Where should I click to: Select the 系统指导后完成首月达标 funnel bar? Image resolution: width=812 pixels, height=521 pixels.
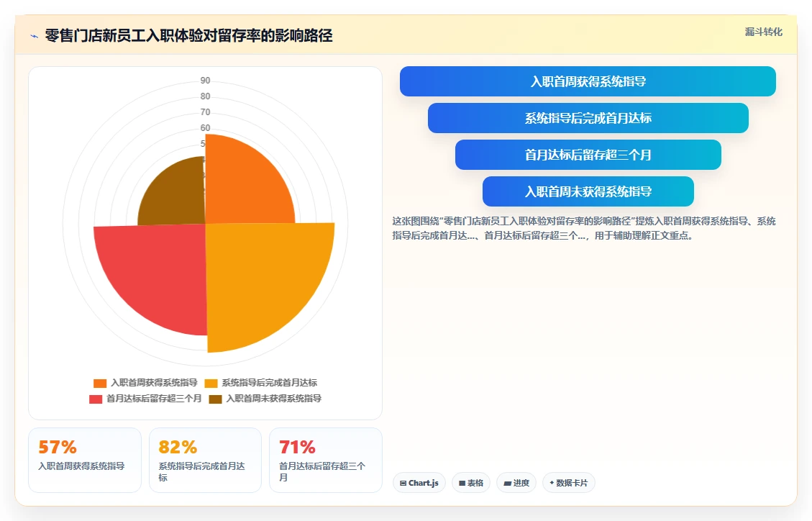coord(588,118)
